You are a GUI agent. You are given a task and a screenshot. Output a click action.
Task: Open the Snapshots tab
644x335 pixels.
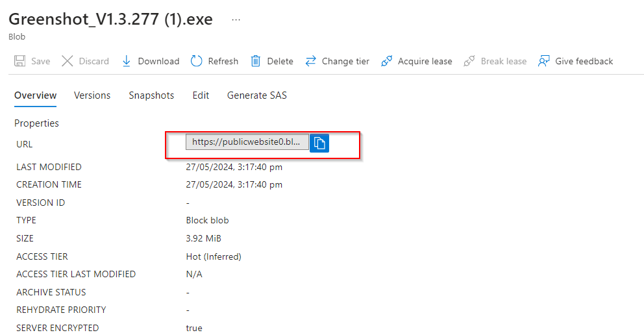pyautogui.click(x=151, y=95)
